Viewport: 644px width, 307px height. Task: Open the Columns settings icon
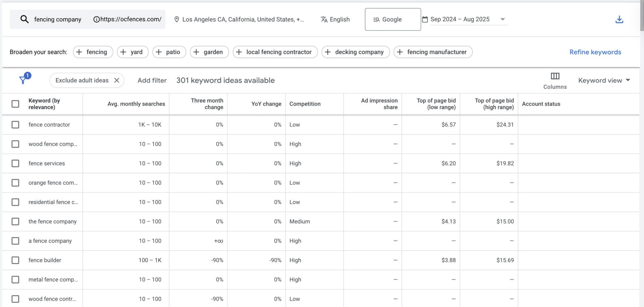click(x=555, y=76)
